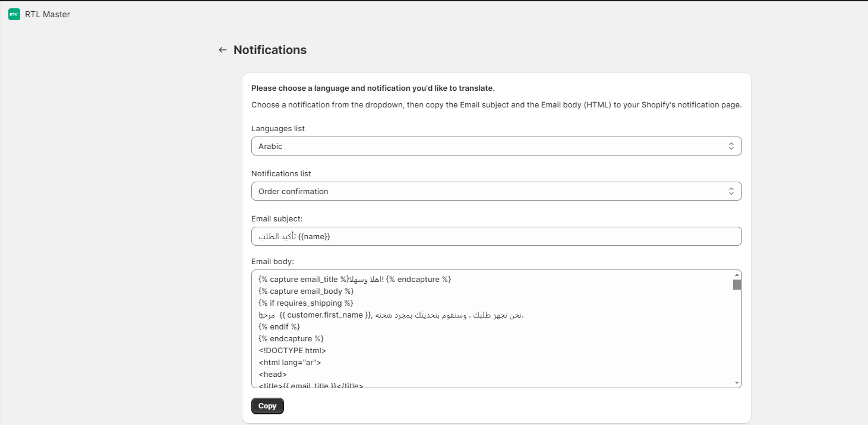Screen dimensions: 868x425
Task: Open the Notifications list dropdown
Action: point(496,191)
